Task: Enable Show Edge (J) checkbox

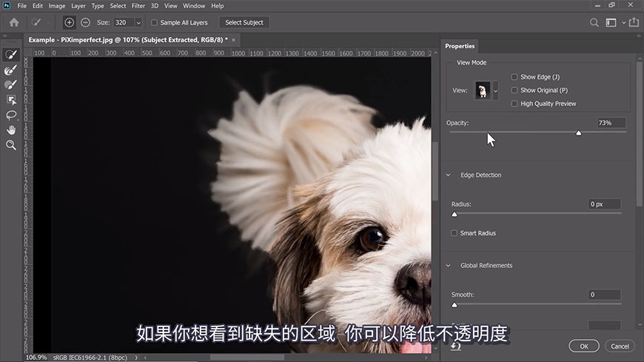Action: click(x=514, y=77)
